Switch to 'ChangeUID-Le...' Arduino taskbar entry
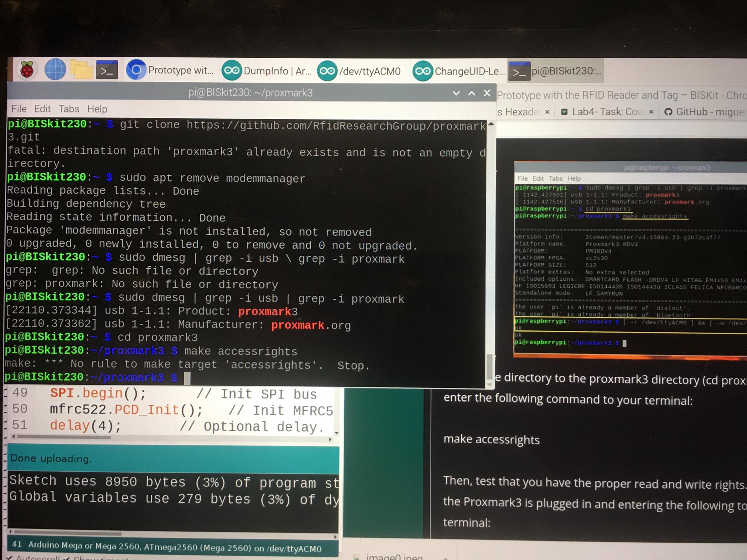The image size is (747, 560). click(459, 71)
